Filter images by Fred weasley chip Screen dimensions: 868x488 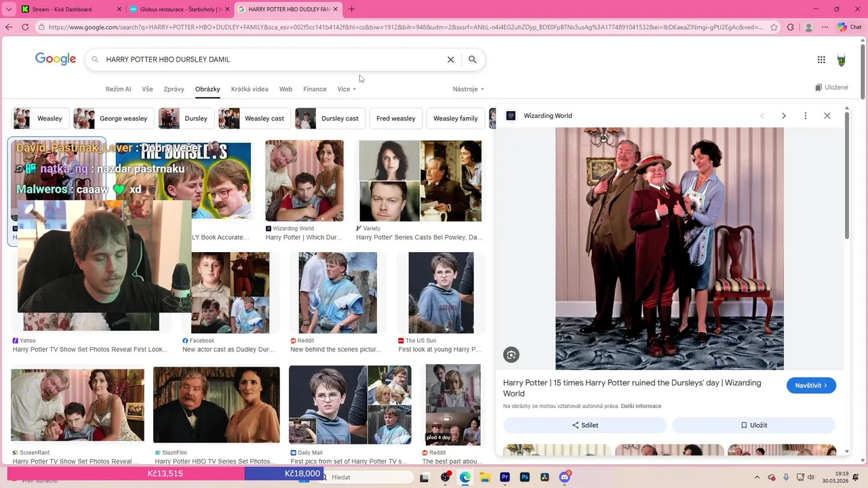coord(396,118)
